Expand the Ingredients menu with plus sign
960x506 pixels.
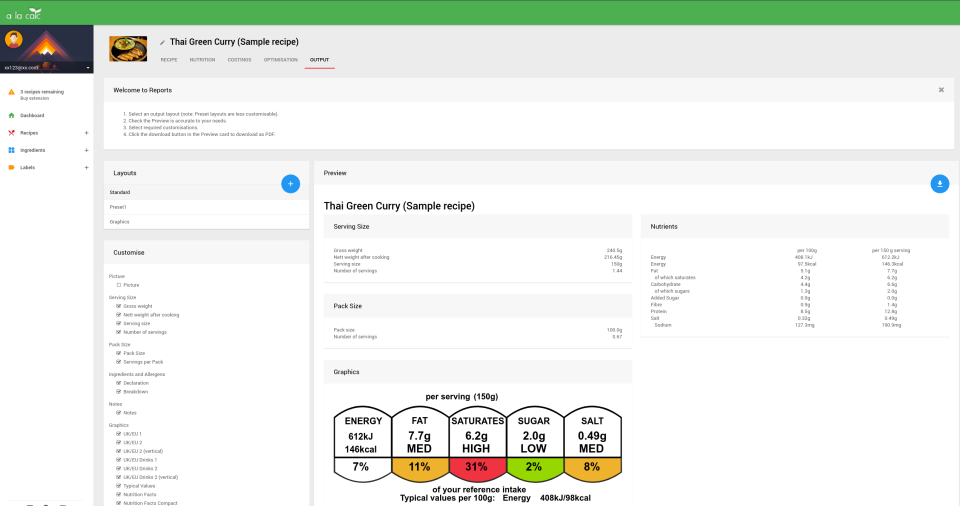(x=86, y=150)
